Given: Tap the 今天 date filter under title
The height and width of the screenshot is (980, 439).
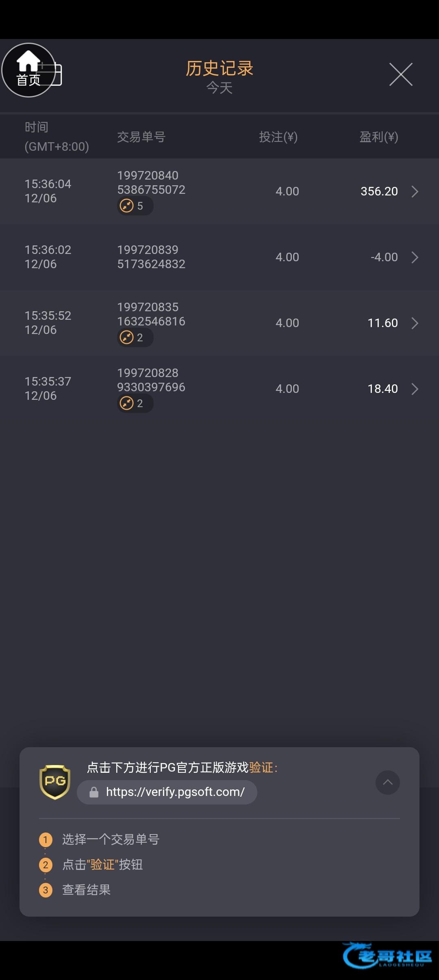Looking at the screenshot, I should [x=219, y=88].
